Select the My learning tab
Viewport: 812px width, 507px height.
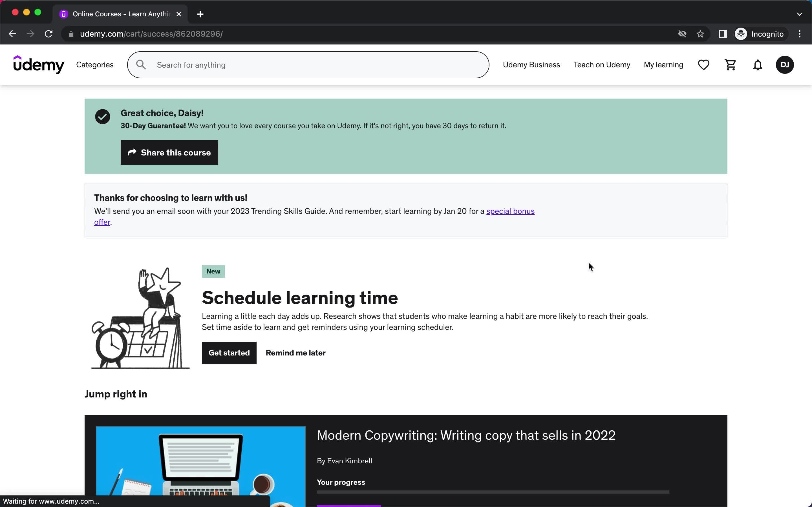click(663, 65)
